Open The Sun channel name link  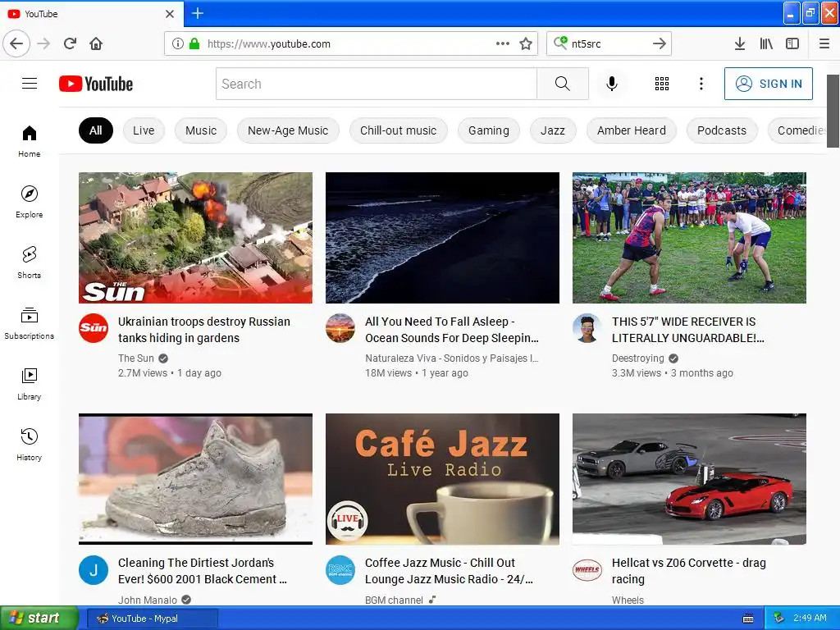136,358
